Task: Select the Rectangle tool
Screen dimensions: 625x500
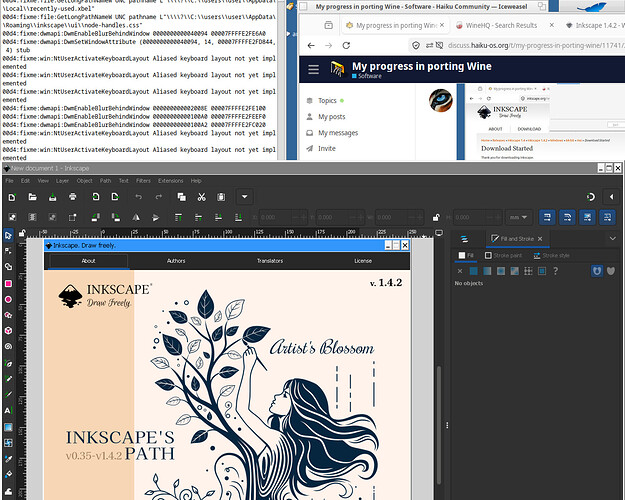Action: coord(8,283)
